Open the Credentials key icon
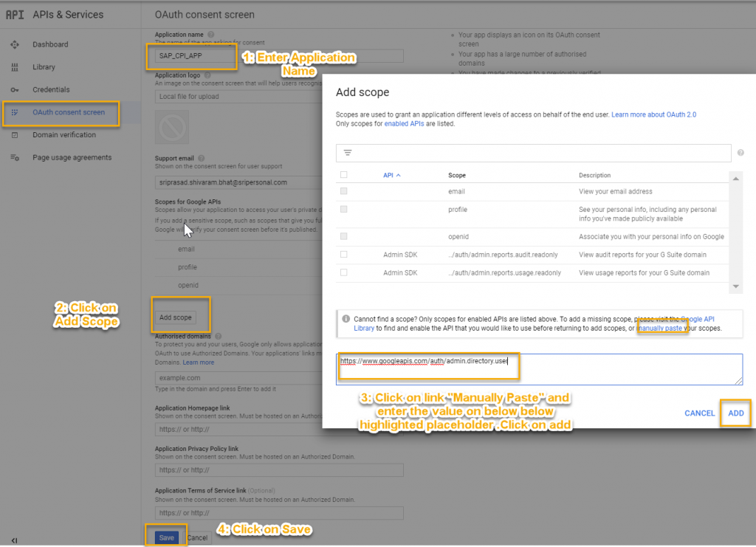The height and width of the screenshot is (547, 756). pos(15,89)
